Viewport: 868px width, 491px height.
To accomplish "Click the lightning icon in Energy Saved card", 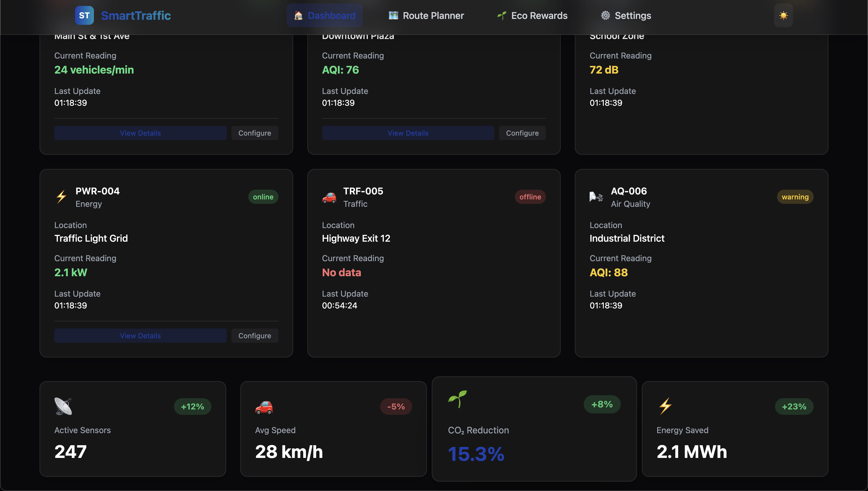I will tap(665, 406).
